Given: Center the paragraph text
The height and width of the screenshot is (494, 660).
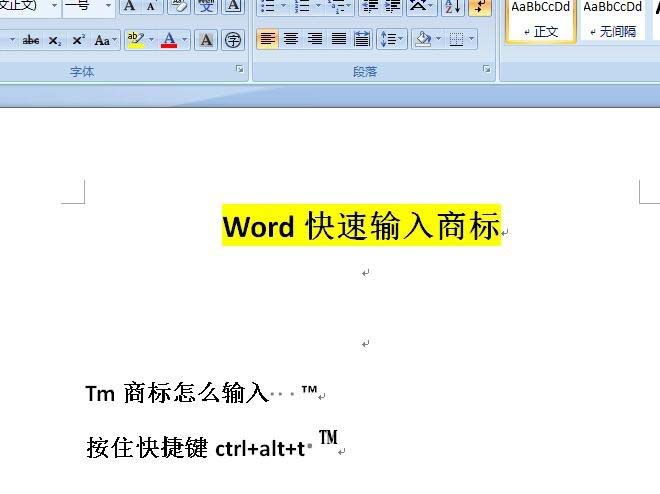Looking at the screenshot, I should (x=291, y=39).
